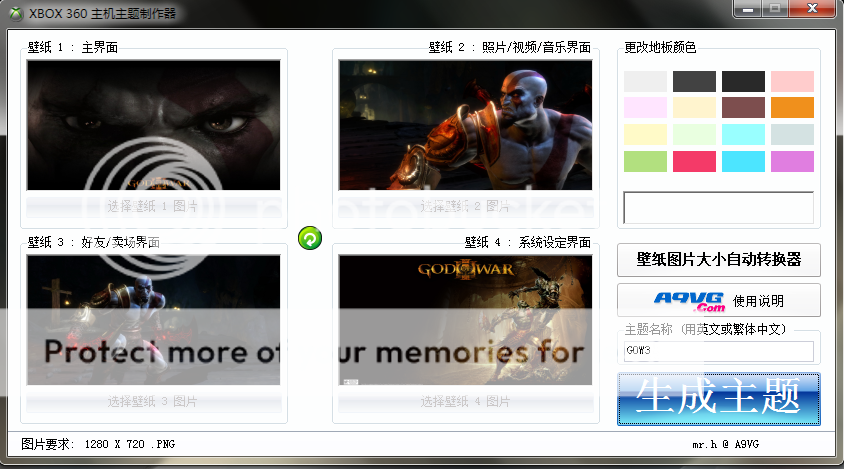This screenshot has width=844, height=469.
Task: Click the color preview box below swatches
Action: (718, 207)
